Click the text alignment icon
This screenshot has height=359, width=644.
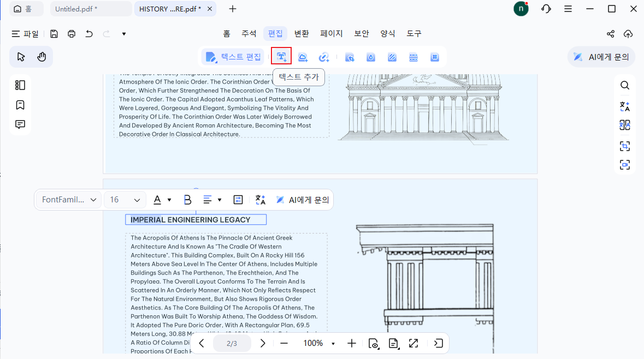pos(208,200)
